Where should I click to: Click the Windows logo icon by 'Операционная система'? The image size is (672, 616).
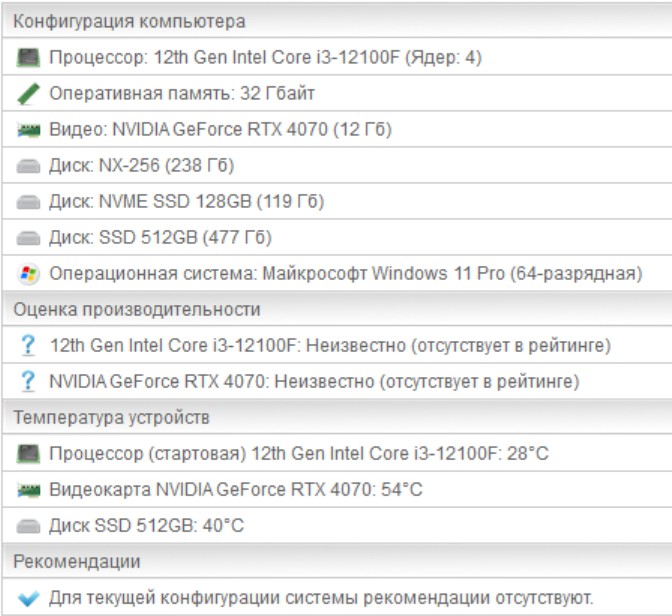(x=28, y=273)
